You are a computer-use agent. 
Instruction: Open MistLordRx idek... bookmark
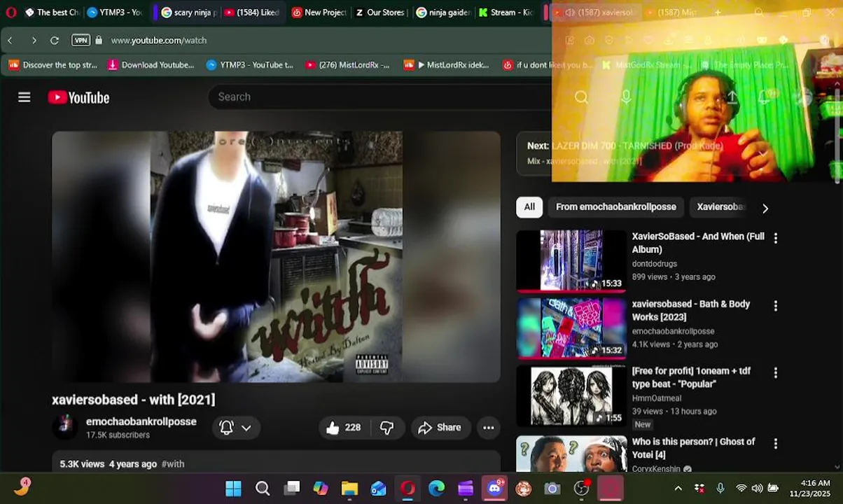447,65
